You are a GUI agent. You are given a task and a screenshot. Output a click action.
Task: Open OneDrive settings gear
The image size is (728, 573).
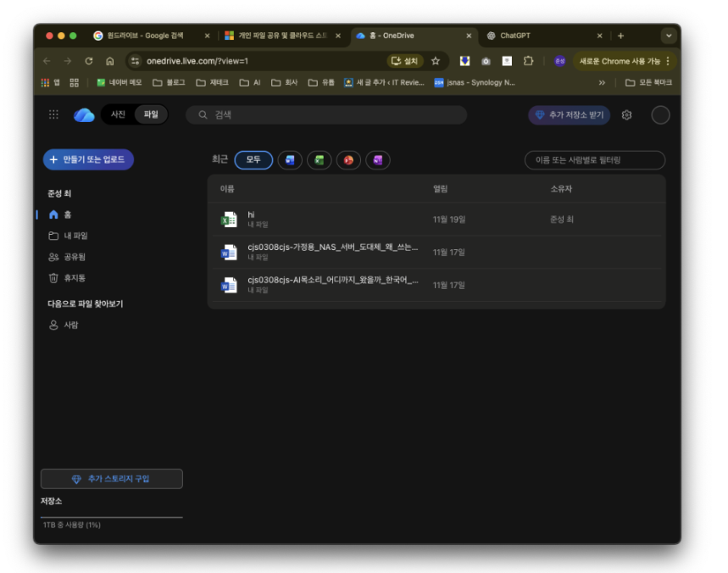coord(626,115)
